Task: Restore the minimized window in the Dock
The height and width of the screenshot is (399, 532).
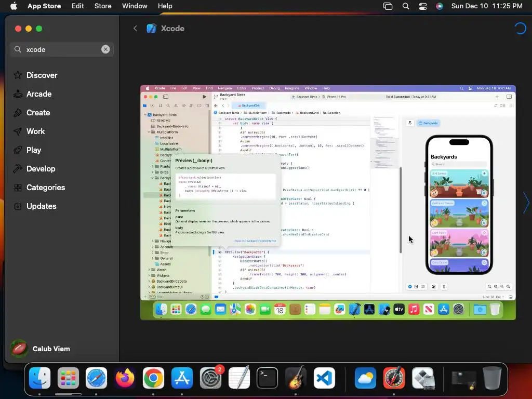Action: 463,379
